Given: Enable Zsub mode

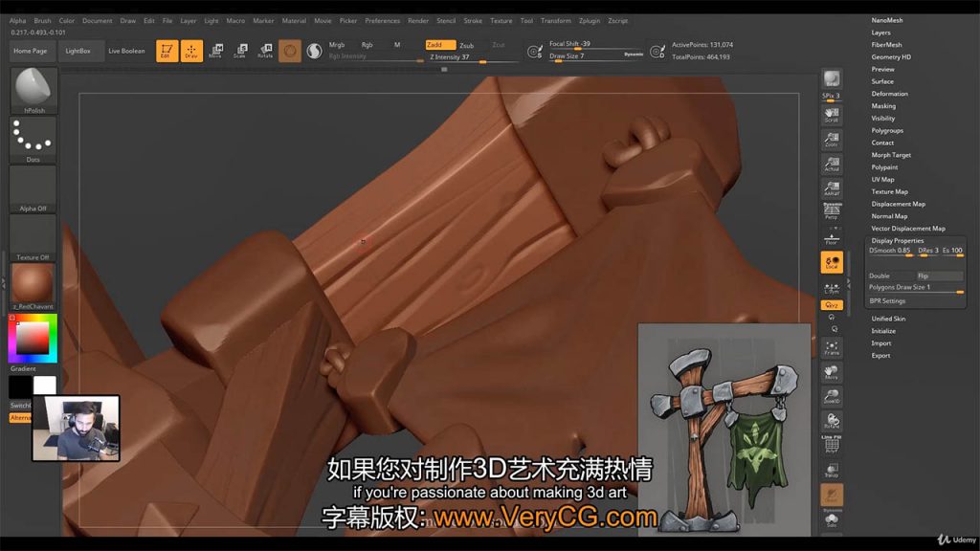Looking at the screenshot, I should point(467,46).
